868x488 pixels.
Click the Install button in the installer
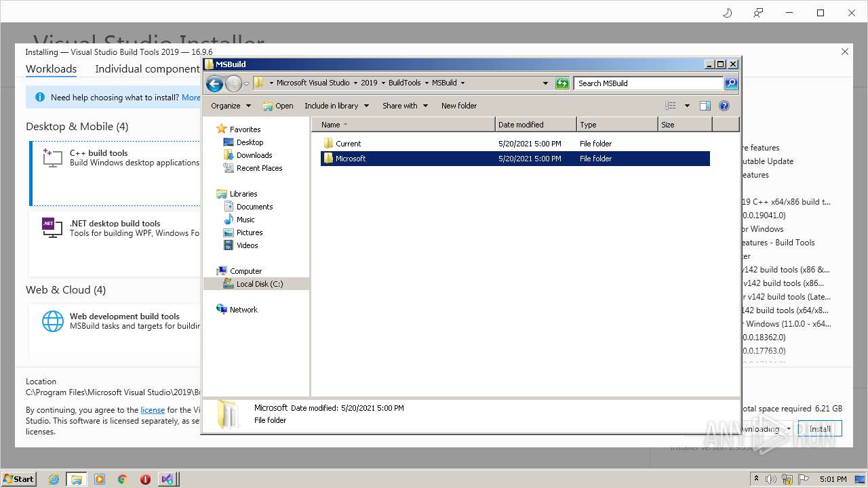click(820, 429)
